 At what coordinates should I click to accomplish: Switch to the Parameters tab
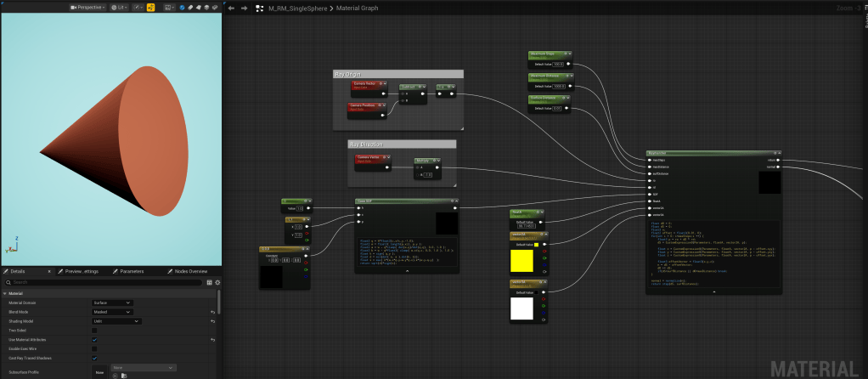128,272
